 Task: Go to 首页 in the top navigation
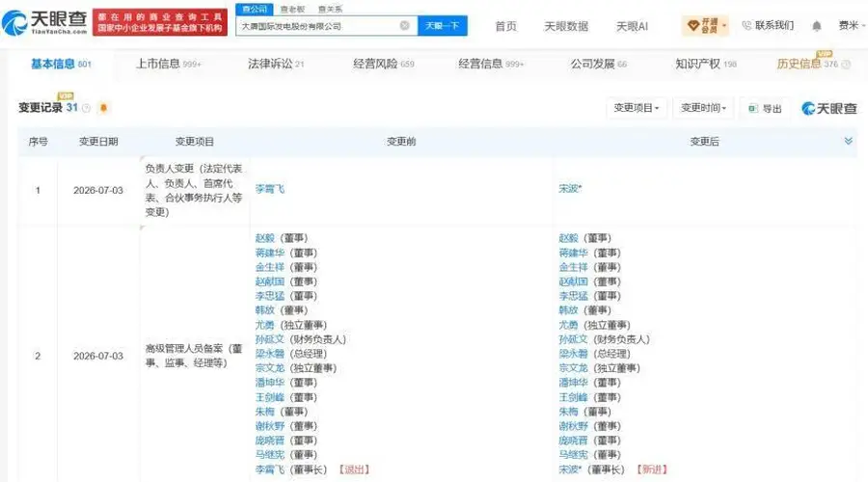(x=505, y=26)
